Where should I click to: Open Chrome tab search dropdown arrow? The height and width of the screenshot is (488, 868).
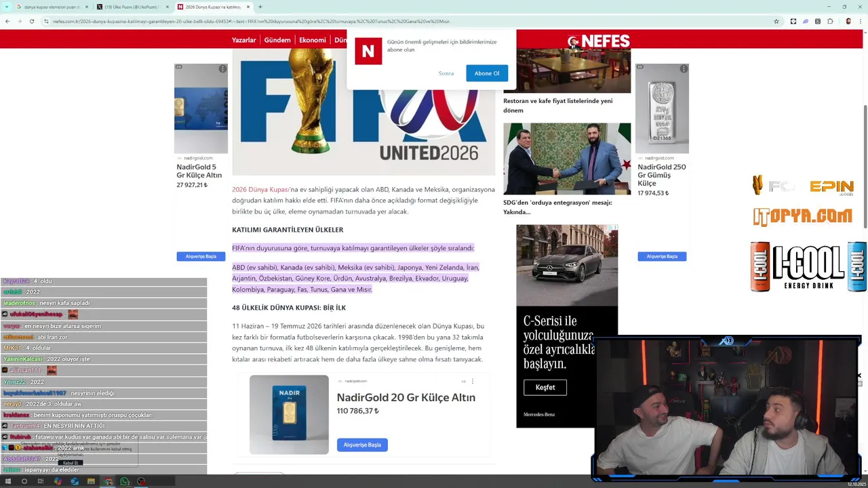(7, 7)
